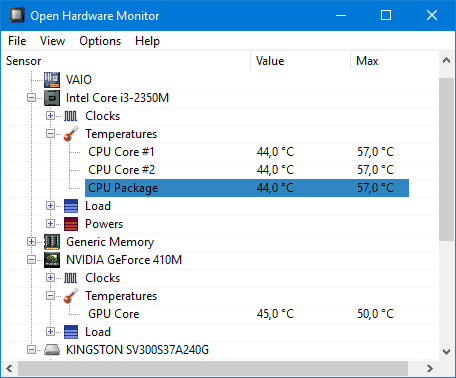Click the VAIO motherboard icon
456x378 pixels.
coord(52,80)
